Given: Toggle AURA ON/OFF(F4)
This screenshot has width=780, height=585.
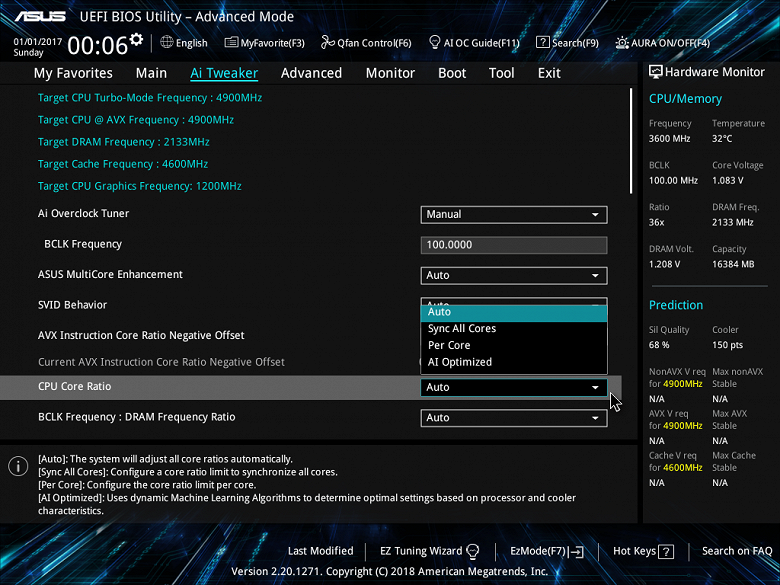Looking at the screenshot, I should pos(663,43).
